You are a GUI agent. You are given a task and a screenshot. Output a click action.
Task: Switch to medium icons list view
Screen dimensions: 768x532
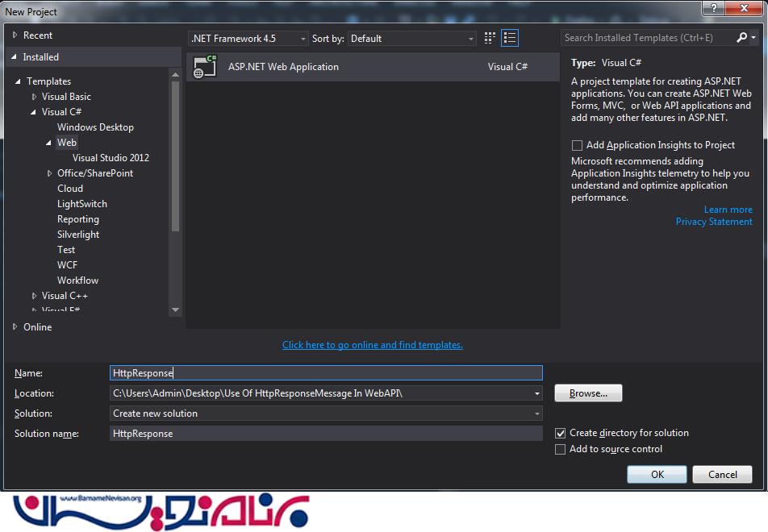(510, 38)
